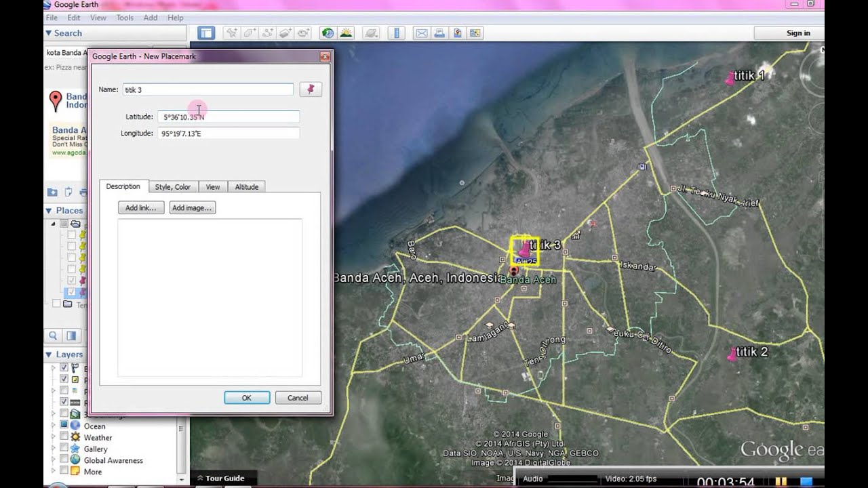Confirm placemark with OK button
The height and width of the screenshot is (488, 868).
click(247, 398)
